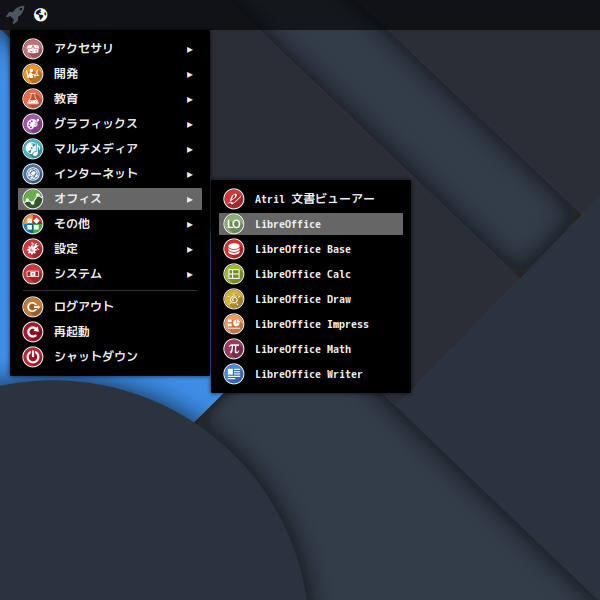This screenshot has width=600, height=600.
Task: Click the アクセサリ category icon
Action: 33,49
